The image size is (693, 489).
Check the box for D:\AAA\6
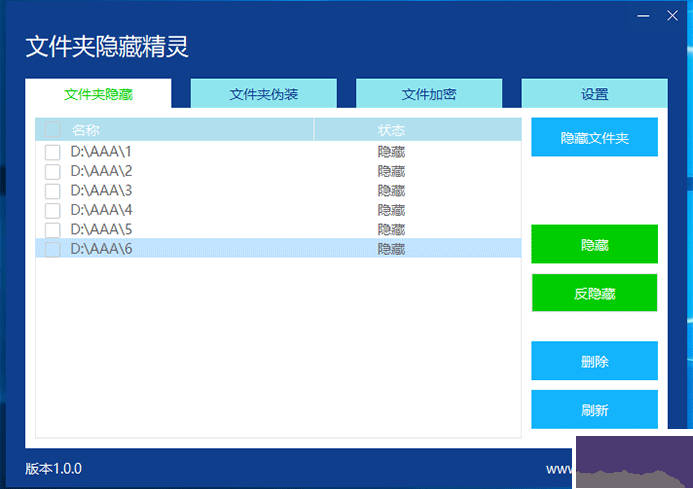pos(53,249)
